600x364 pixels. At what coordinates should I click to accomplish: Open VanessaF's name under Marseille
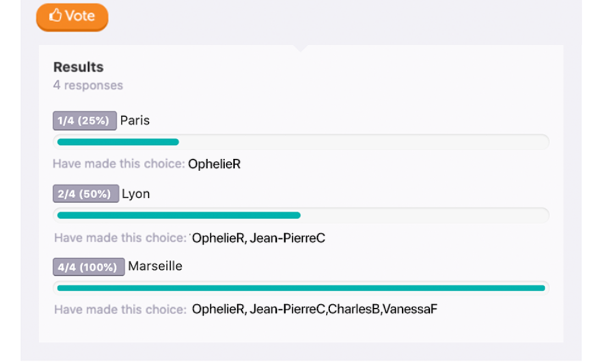pyautogui.click(x=409, y=309)
